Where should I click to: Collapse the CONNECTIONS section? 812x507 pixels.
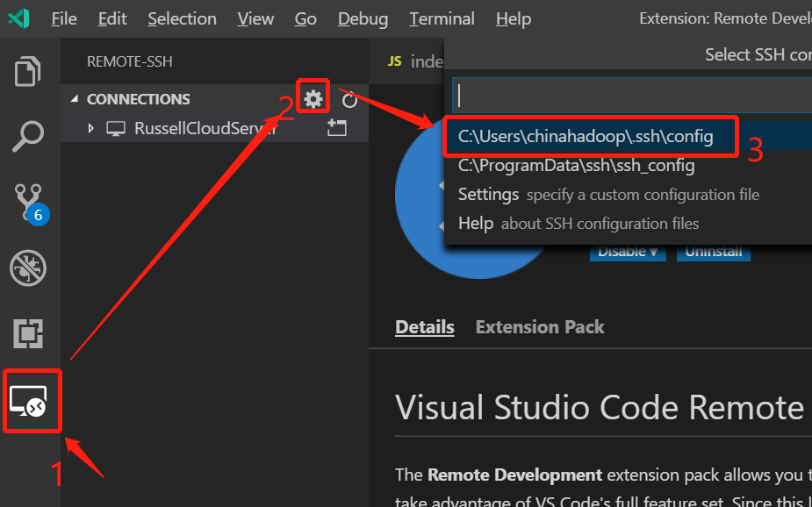click(x=75, y=98)
